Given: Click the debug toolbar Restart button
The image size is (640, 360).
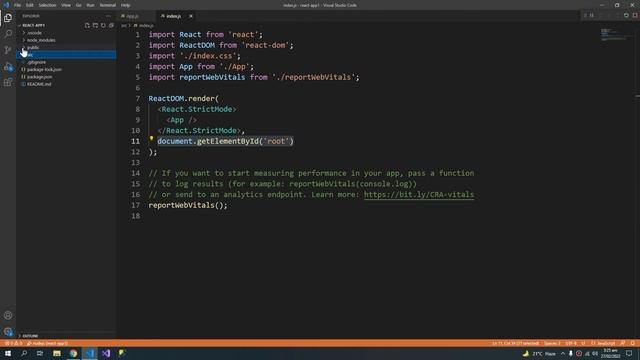Looking at the screenshot, I should [x=626, y=16].
